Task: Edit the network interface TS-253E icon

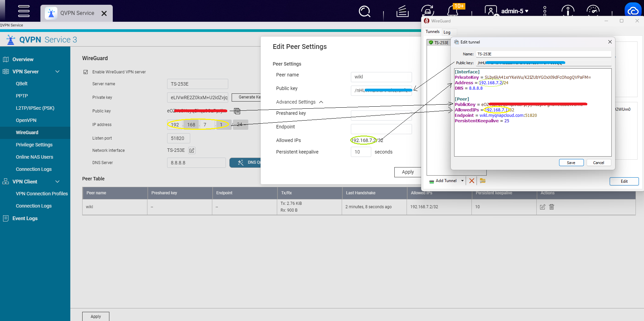Action: [x=192, y=150]
